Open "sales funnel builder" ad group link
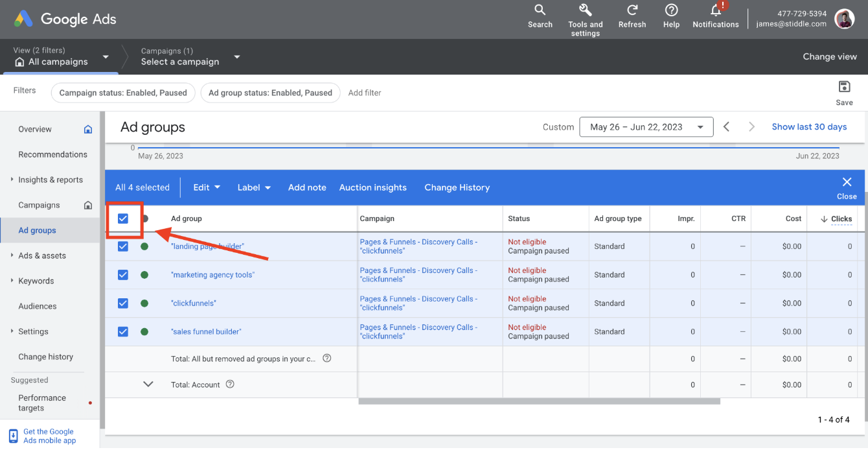The image size is (868, 450). point(206,332)
